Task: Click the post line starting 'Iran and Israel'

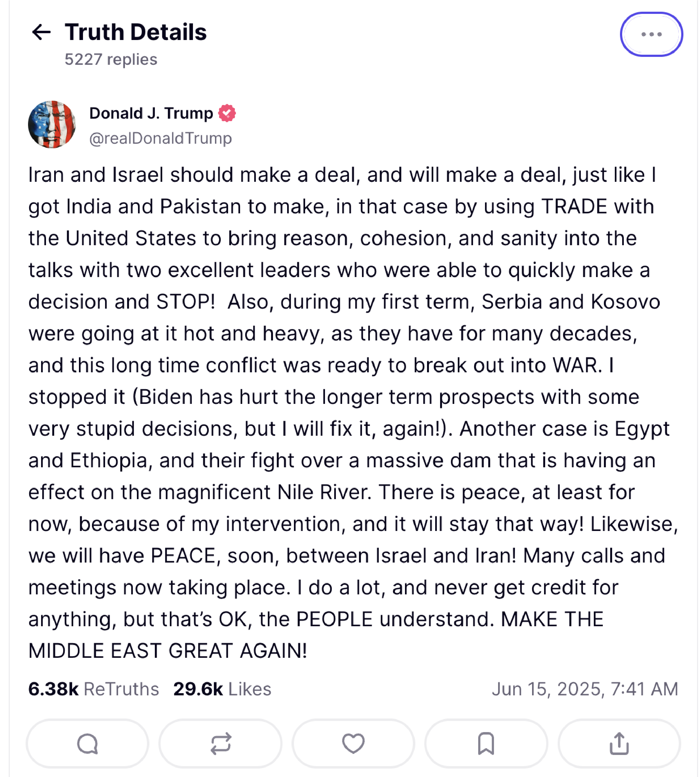Action: tap(342, 175)
